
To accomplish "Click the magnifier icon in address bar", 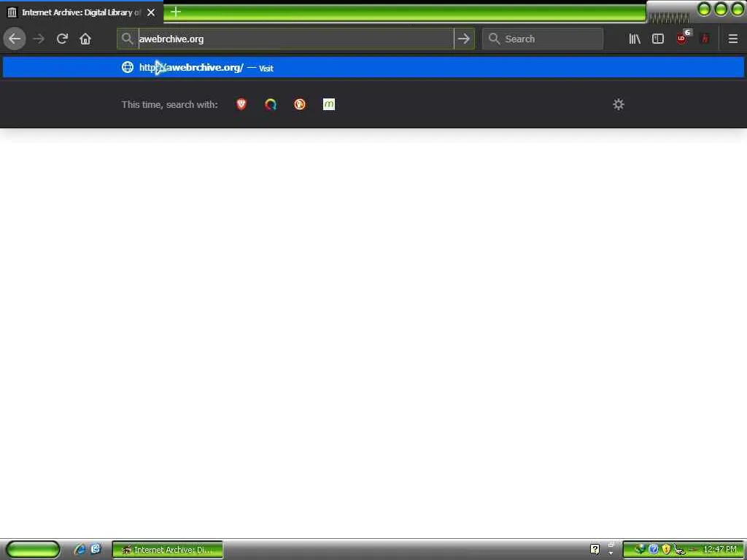I will click(x=127, y=39).
